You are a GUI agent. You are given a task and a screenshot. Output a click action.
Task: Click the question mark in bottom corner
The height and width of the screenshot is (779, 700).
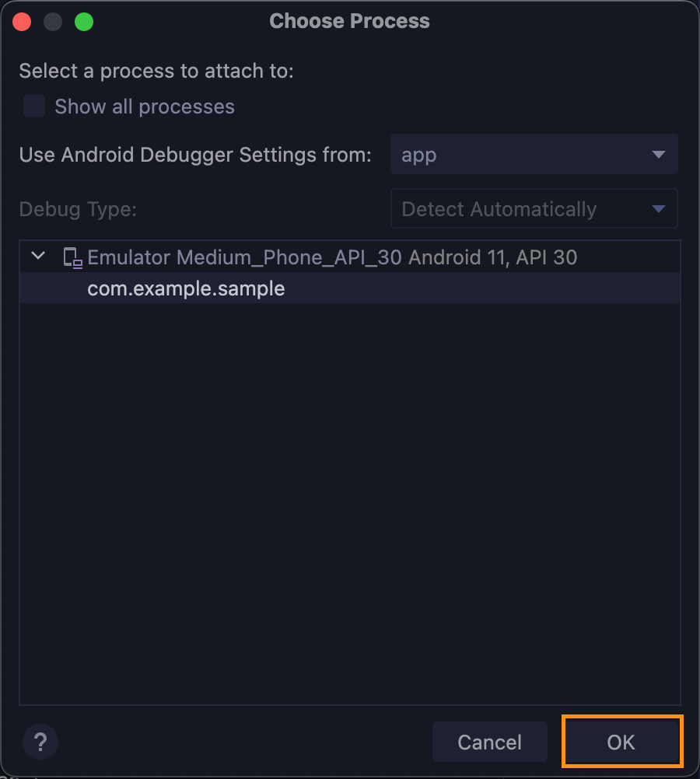tap(40, 742)
